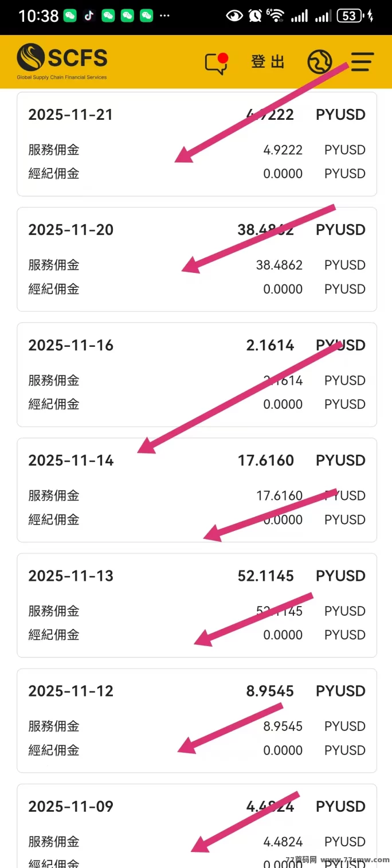Tap the SCFS logo
Viewport: 392px width, 868px height.
[x=62, y=60]
